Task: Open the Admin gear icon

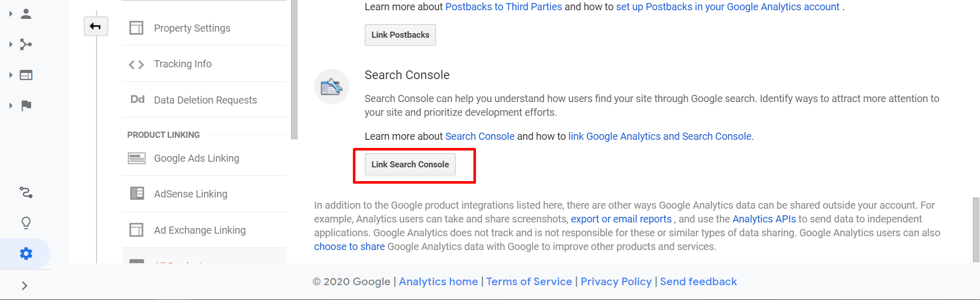Action: point(26,254)
